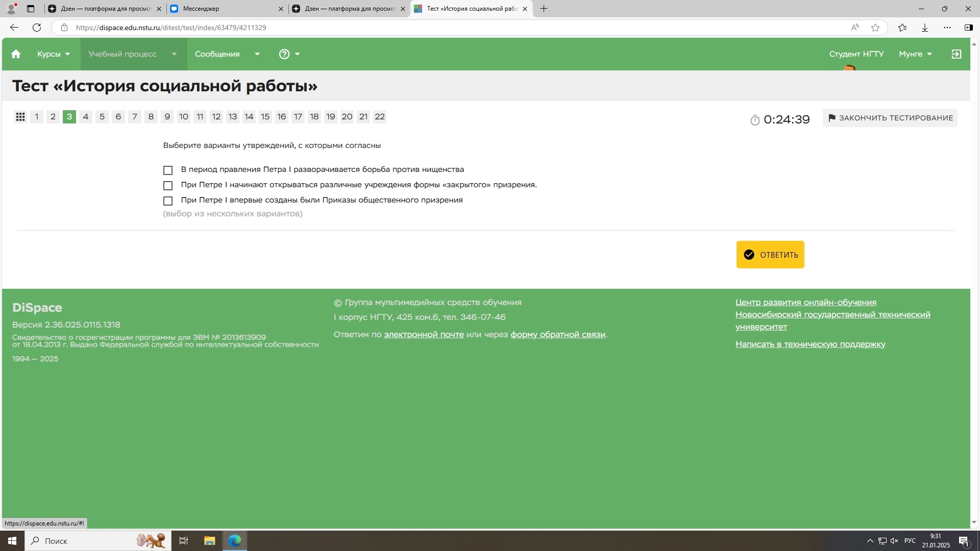The height and width of the screenshot is (551, 980).
Task: Check statement about closed care institutions
Action: [x=168, y=185]
